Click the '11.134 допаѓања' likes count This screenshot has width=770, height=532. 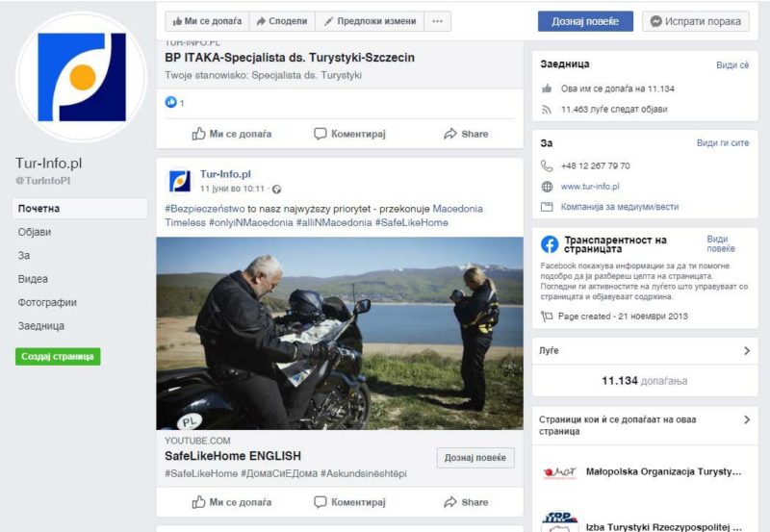tap(644, 381)
